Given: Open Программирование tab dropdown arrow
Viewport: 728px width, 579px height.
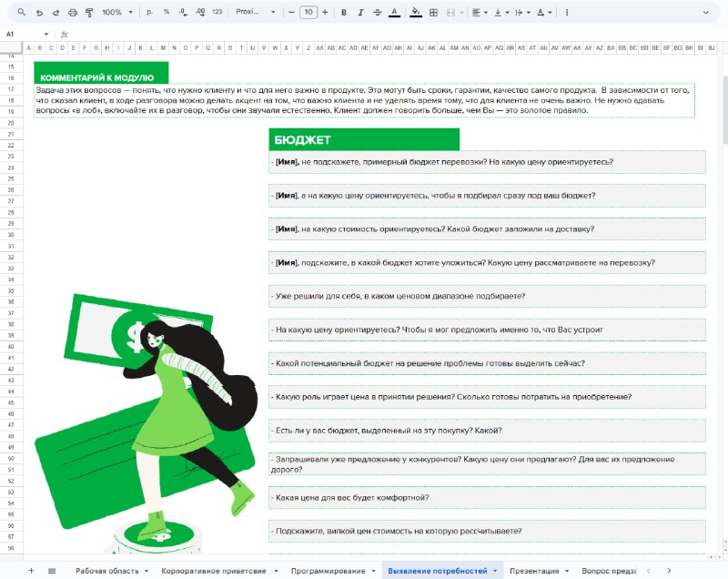Looking at the screenshot, I should point(373,571).
